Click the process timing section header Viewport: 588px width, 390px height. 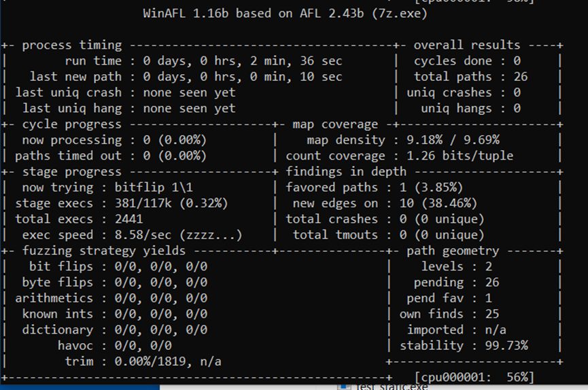pyautogui.click(x=71, y=45)
